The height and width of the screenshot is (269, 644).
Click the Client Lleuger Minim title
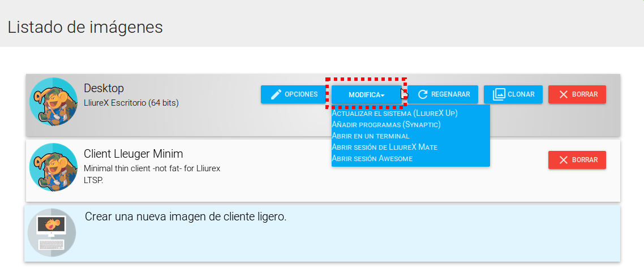pyautogui.click(x=133, y=154)
